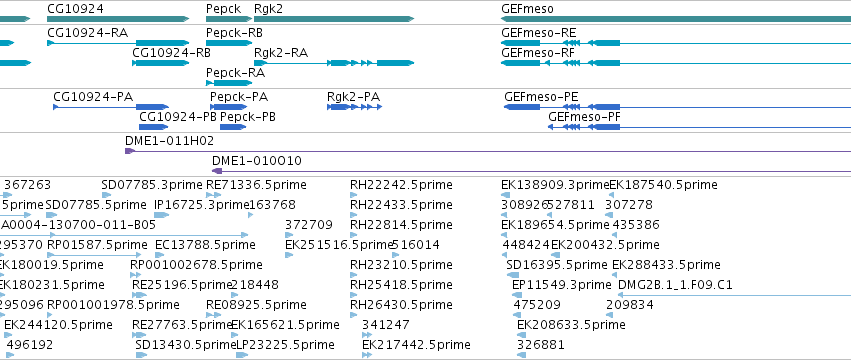Select EST EK251516.5prime

click(339, 245)
